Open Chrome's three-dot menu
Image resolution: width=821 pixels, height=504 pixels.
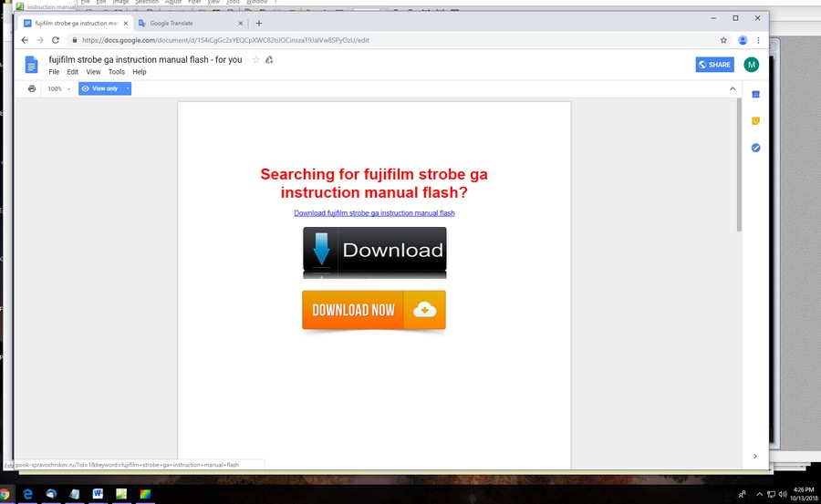[758, 40]
